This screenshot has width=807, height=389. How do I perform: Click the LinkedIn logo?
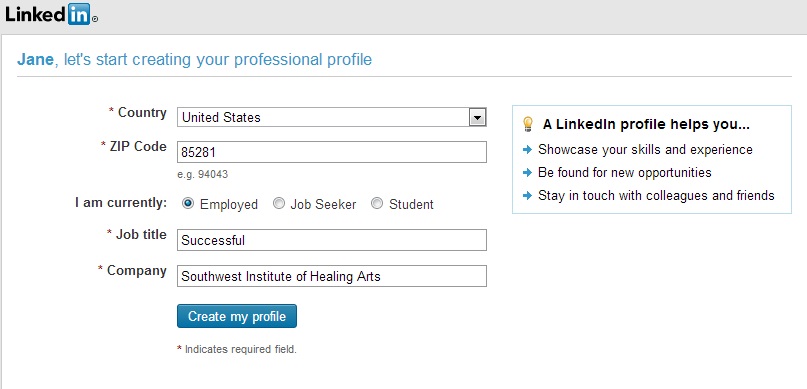pyautogui.click(x=51, y=14)
